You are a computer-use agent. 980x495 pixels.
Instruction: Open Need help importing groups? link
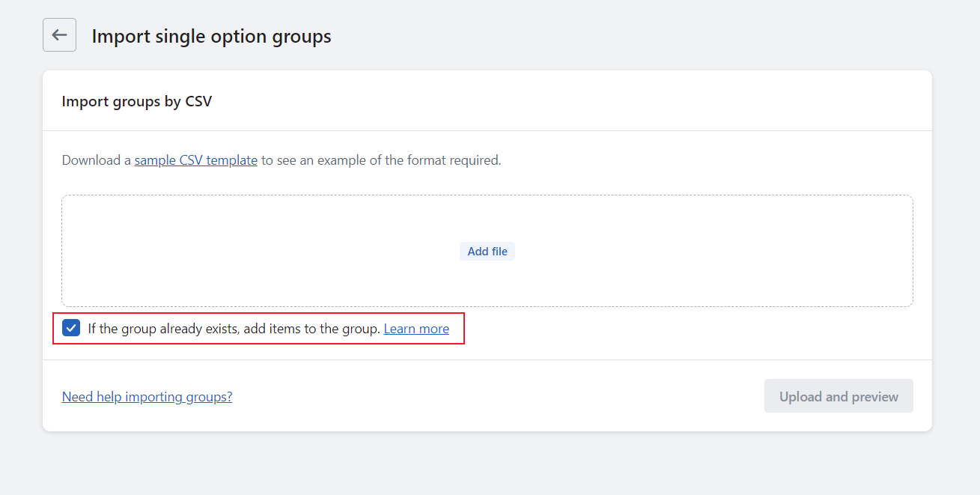tap(147, 397)
